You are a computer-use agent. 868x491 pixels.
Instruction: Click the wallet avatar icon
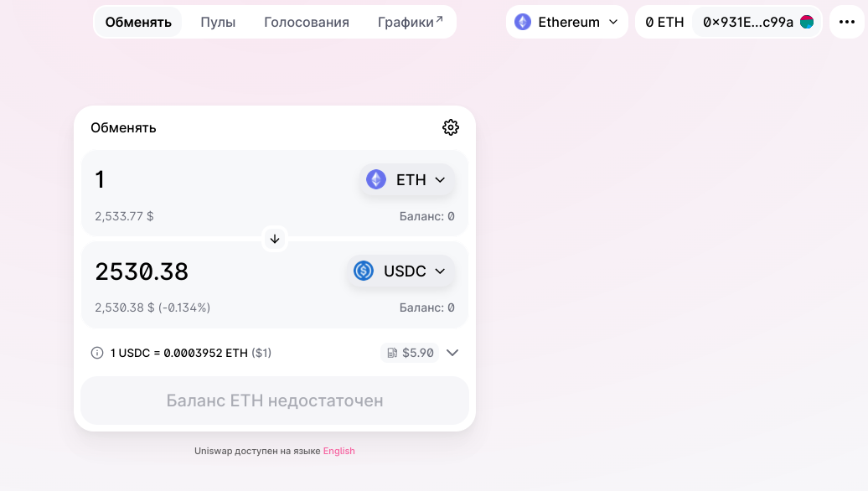[807, 22]
